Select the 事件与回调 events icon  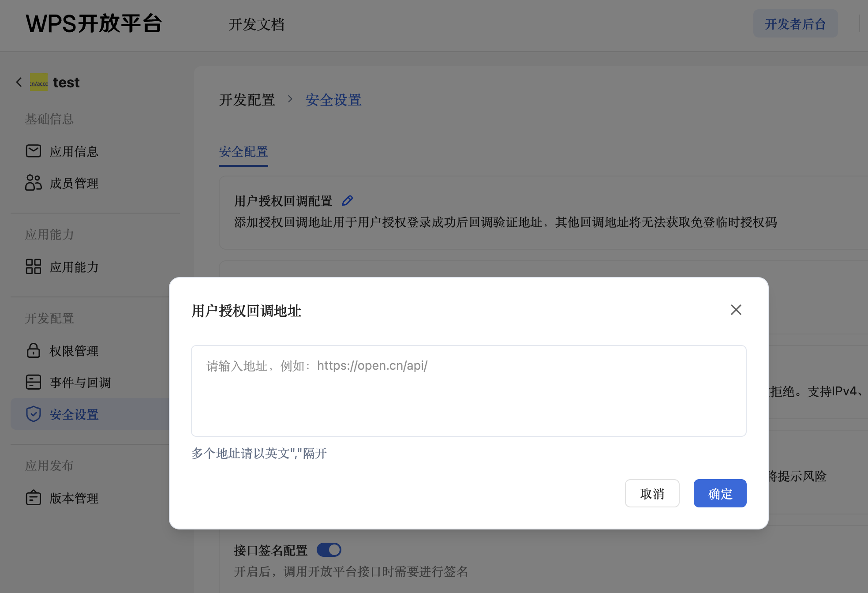pos(33,383)
